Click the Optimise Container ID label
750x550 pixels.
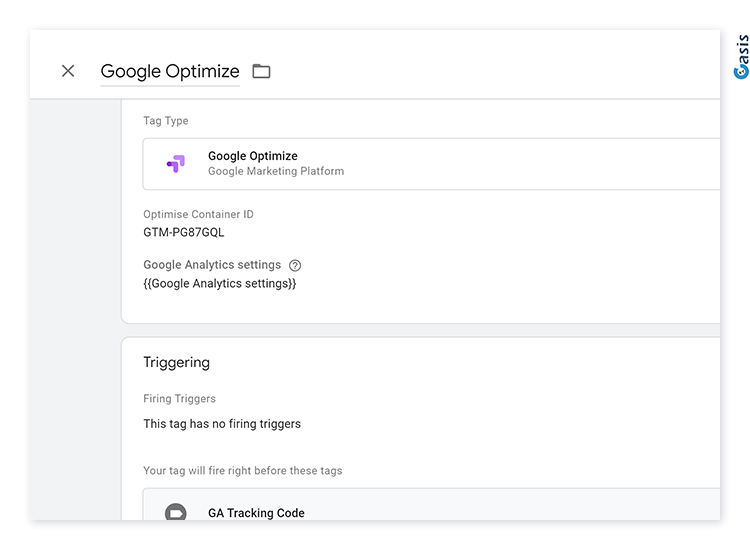tap(199, 214)
